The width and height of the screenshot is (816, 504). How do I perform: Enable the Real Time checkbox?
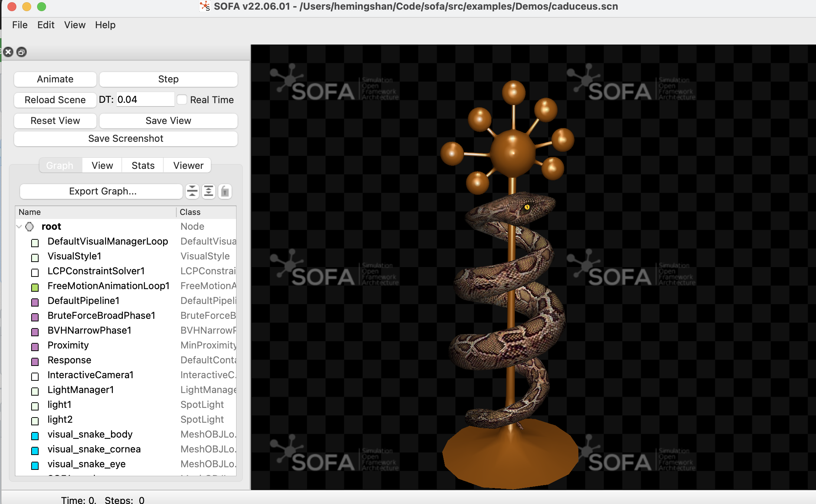pos(182,99)
